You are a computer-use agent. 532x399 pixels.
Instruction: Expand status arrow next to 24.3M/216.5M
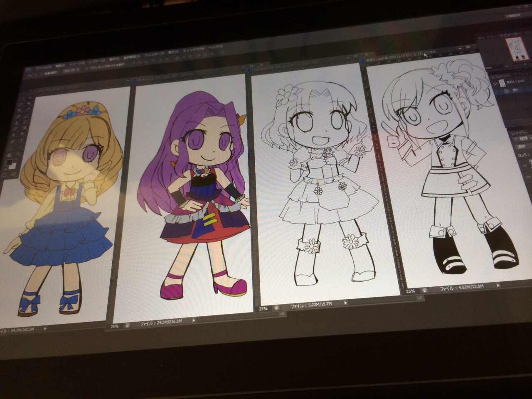tap(193, 320)
